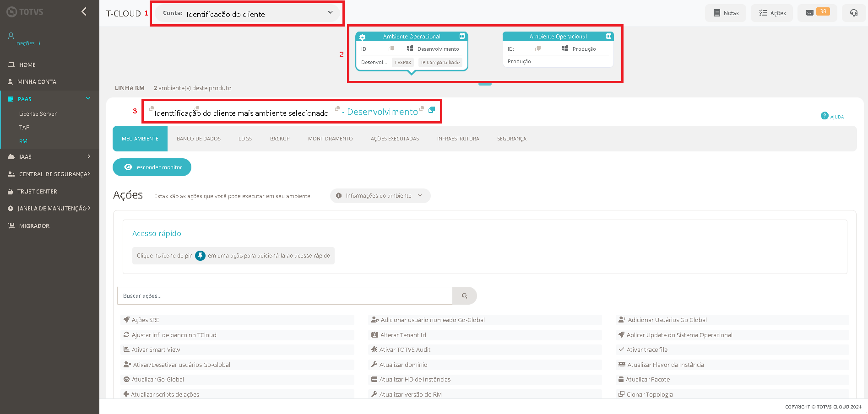Select the Ações SRE action
Image resolution: width=868 pixels, height=414 pixels.
(x=237, y=320)
